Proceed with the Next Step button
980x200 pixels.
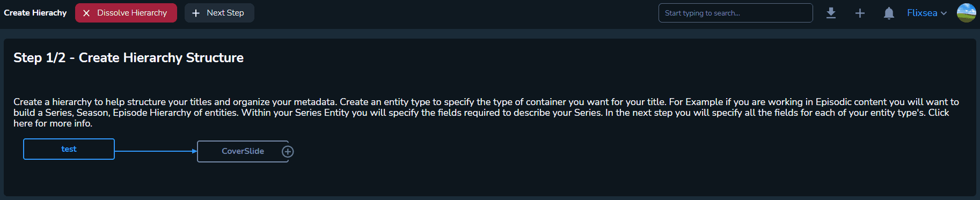(220, 13)
